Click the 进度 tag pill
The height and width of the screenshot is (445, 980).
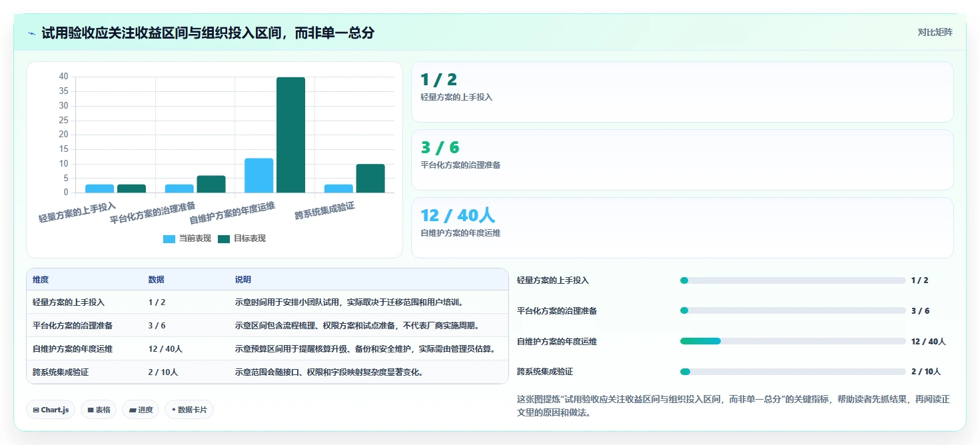141,410
